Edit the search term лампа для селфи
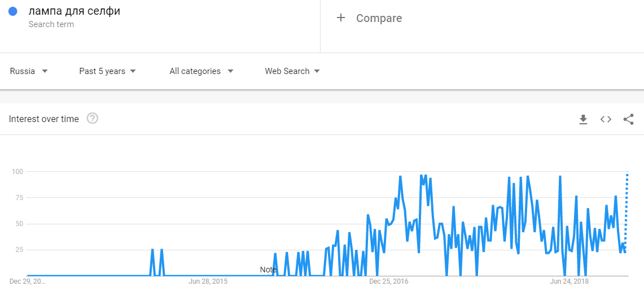Image resolution: width=644 pixels, height=295 pixels. (x=74, y=11)
